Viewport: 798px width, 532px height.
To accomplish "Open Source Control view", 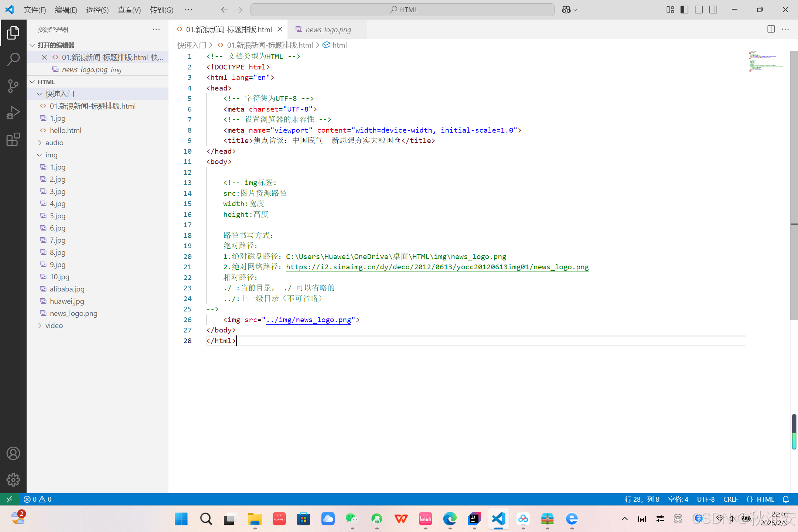I will coord(13,86).
